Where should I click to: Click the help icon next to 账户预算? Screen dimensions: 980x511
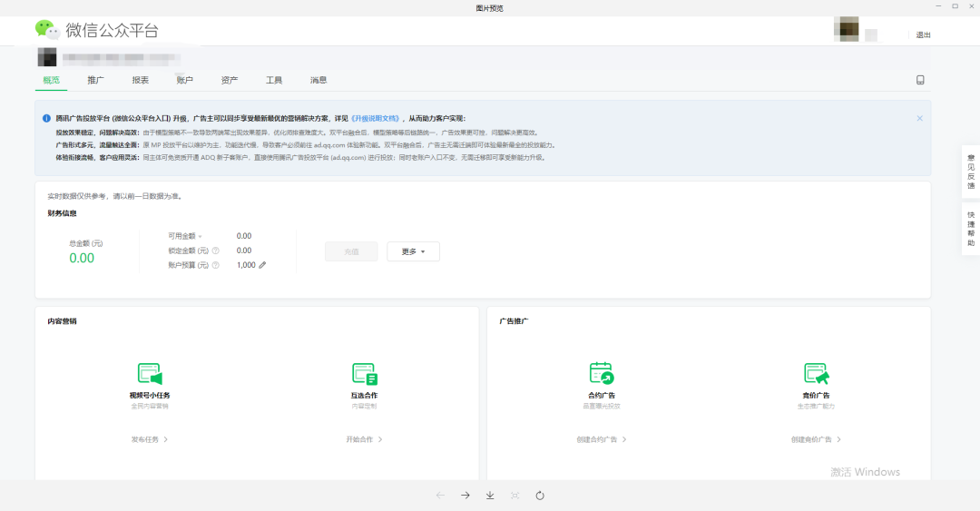tap(215, 265)
